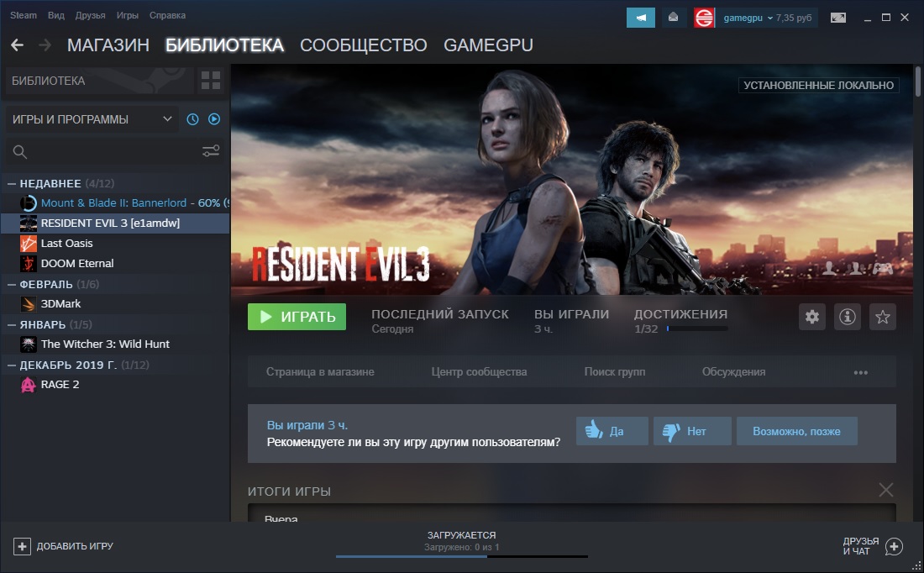Open game settings gear icon
Image resolution: width=924 pixels, height=573 pixels.
point(812,317)
